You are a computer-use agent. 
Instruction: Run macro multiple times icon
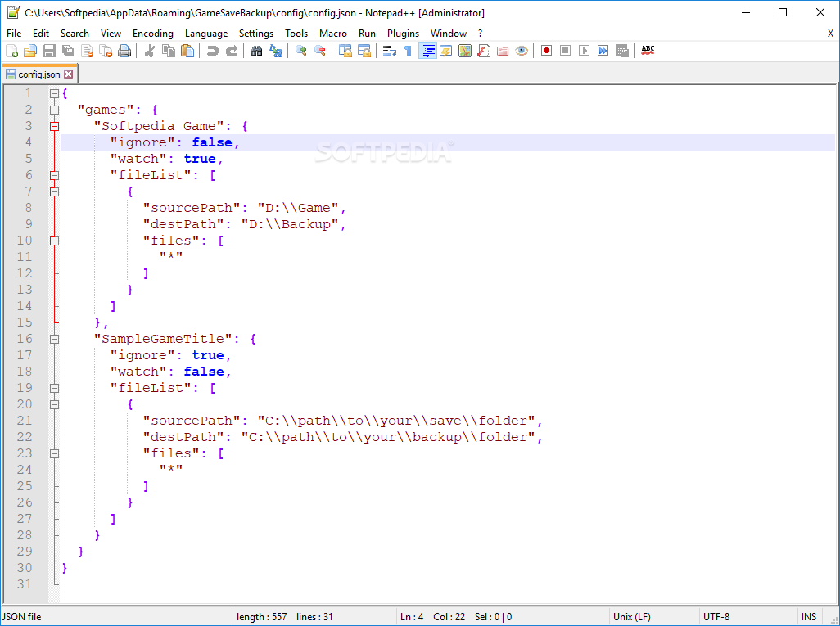(603, 51)
